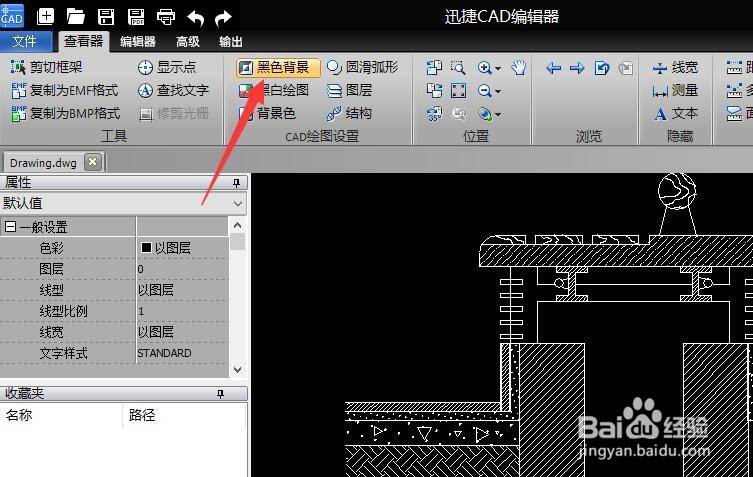Switch to the 高级 advanced tab
Viewport: 753px width, 477px height.
pyautogui.click(x=188, y=41)
